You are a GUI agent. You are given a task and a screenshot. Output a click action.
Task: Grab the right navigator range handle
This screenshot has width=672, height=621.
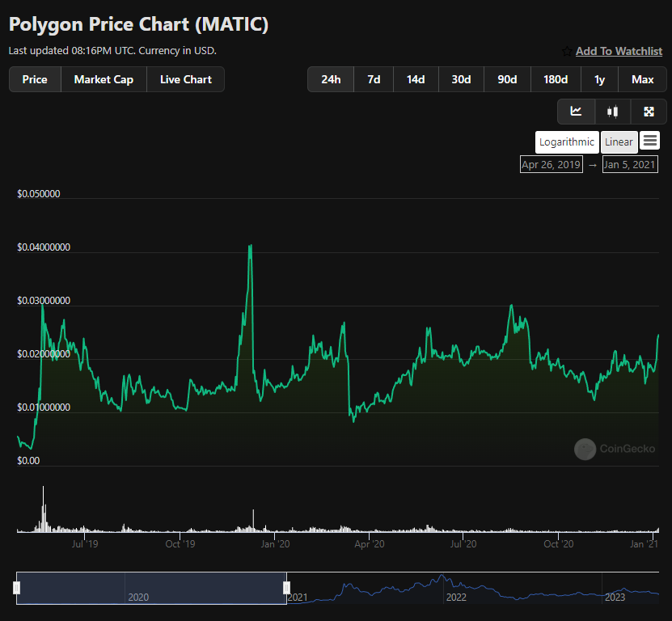[x=287, y=588]
